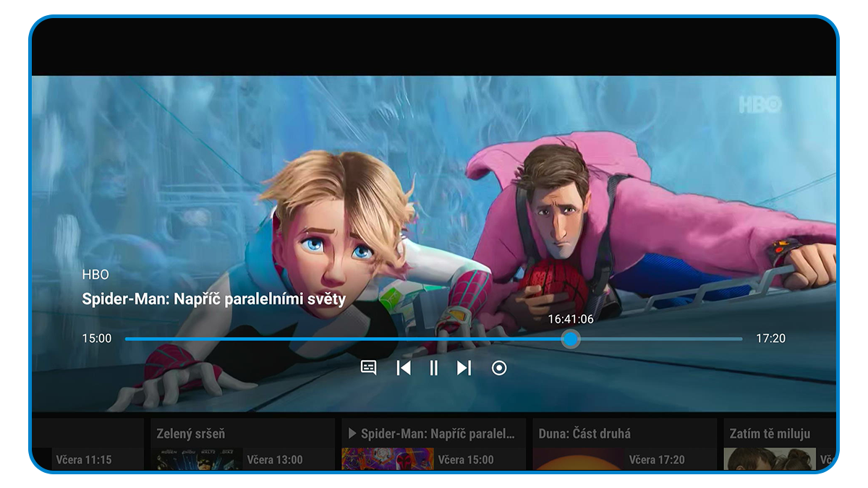The height and width of the screenshot is (488, 868).
Task: Click the blue playback progress handle
Action: point(571,338)
